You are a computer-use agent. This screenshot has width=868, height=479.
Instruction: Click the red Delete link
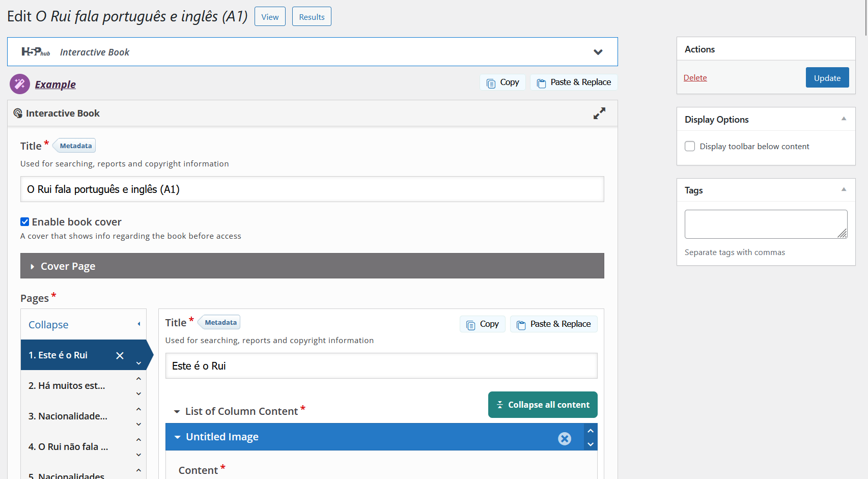pyautogui.click(x=695, y=78)
